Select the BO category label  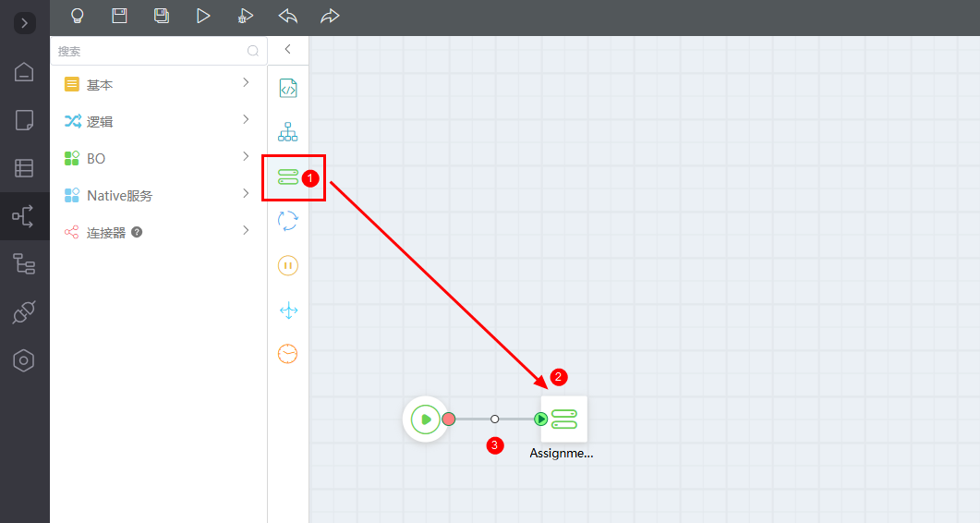click(x=96, y=159)
